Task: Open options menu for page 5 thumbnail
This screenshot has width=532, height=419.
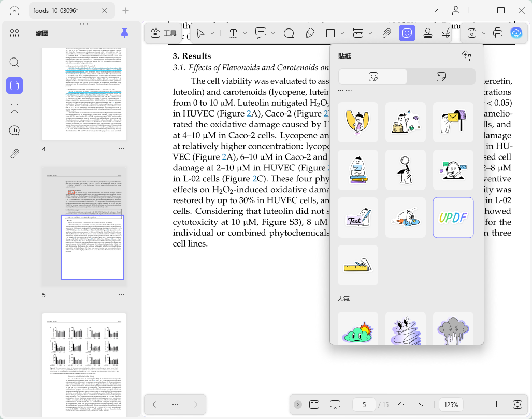Action: click(x=121, y=295)
